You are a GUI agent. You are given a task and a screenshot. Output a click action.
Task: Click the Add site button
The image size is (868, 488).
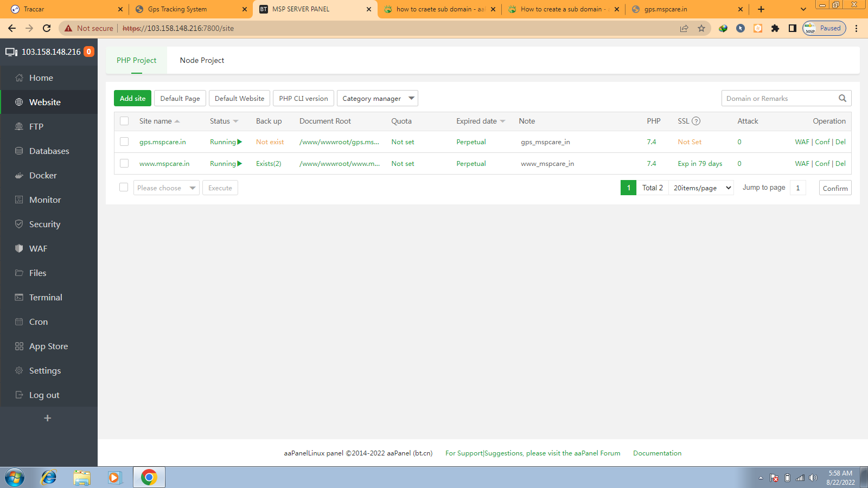pyautogui.click(x=133, y=98)
